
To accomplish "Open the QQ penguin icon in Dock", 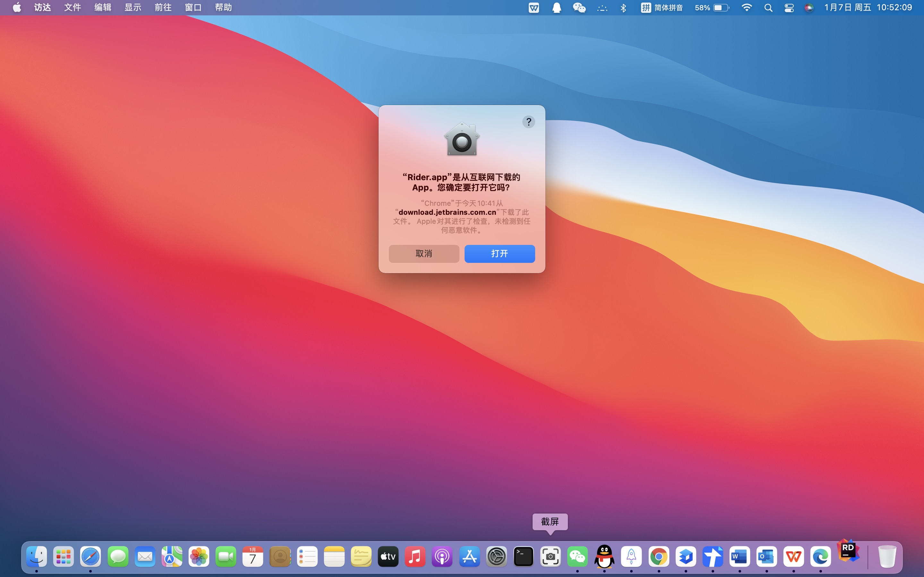I will pyautogui.click(x=604, y=557).
